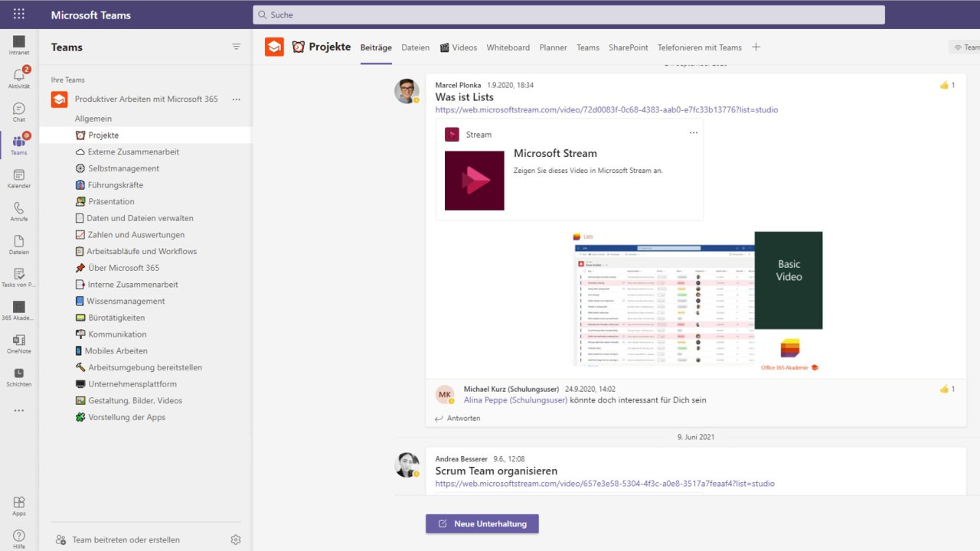Open Tasks von Planner icon
980x551 pixels.
[x=19, y=277]
